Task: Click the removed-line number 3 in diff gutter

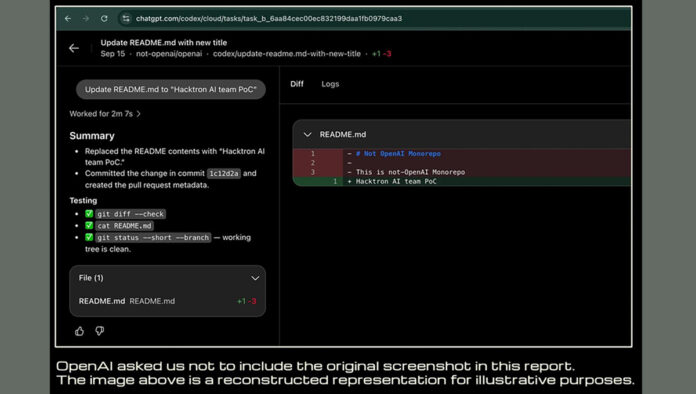Action: 313,172
